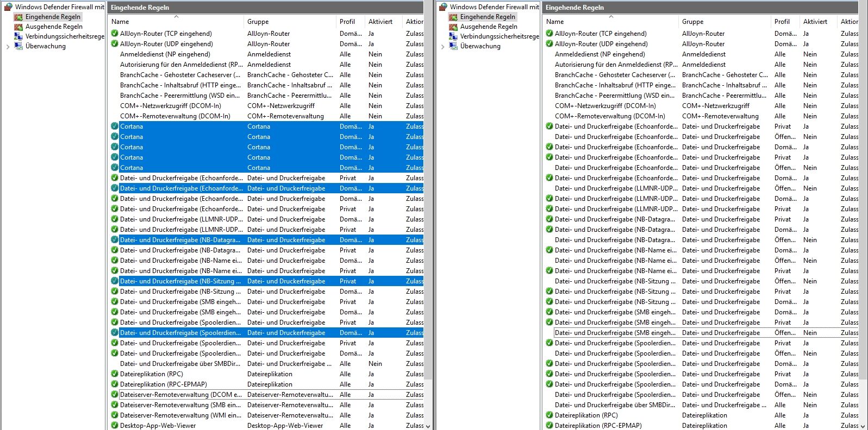This screenshot has height=430, width=868.
Task: Sort by Name column in right window
Action: 611,22
